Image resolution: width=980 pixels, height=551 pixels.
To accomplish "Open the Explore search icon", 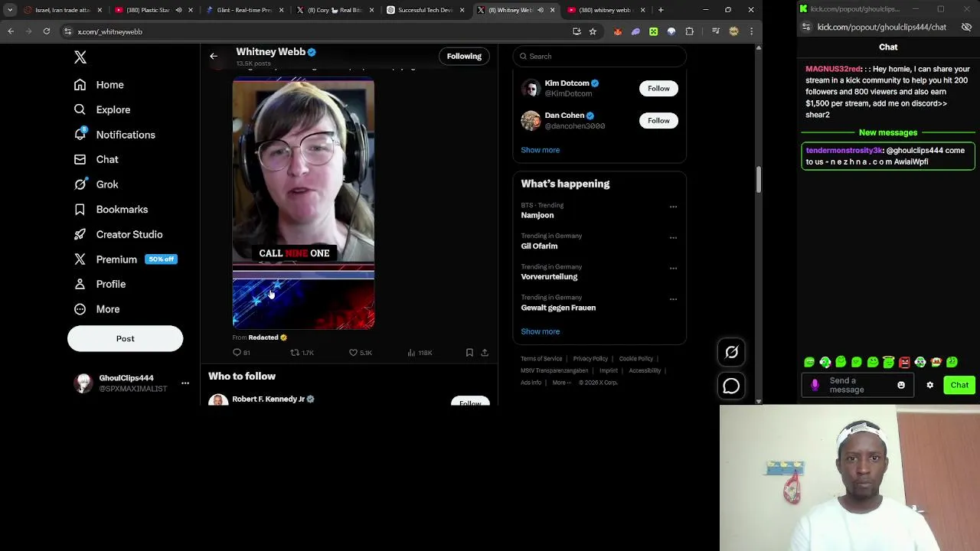I will [x=80, y=109].
